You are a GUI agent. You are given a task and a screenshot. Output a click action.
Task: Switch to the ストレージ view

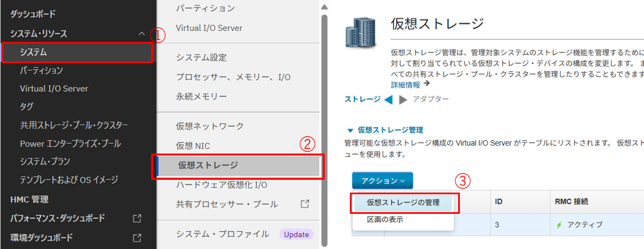tap(363, 99)
